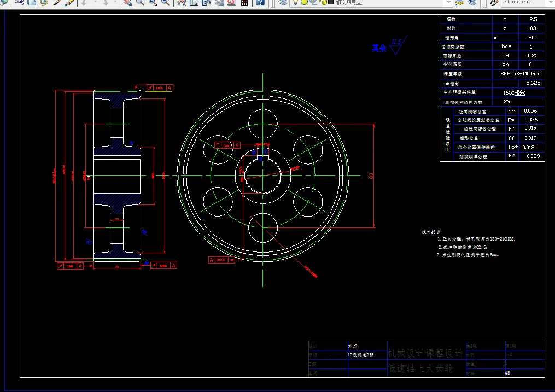This screenshot has width=555, height=392.
Task: Select the '103' tooth count value
Action: (x=531, y=28)
